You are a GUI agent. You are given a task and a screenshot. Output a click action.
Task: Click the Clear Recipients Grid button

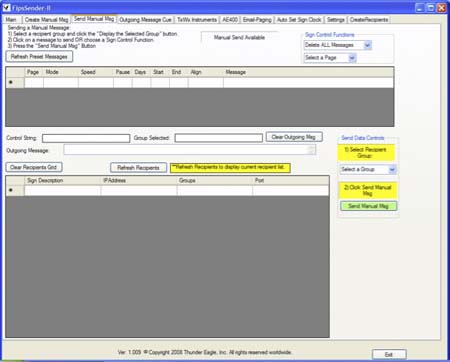tap(34, 167)
